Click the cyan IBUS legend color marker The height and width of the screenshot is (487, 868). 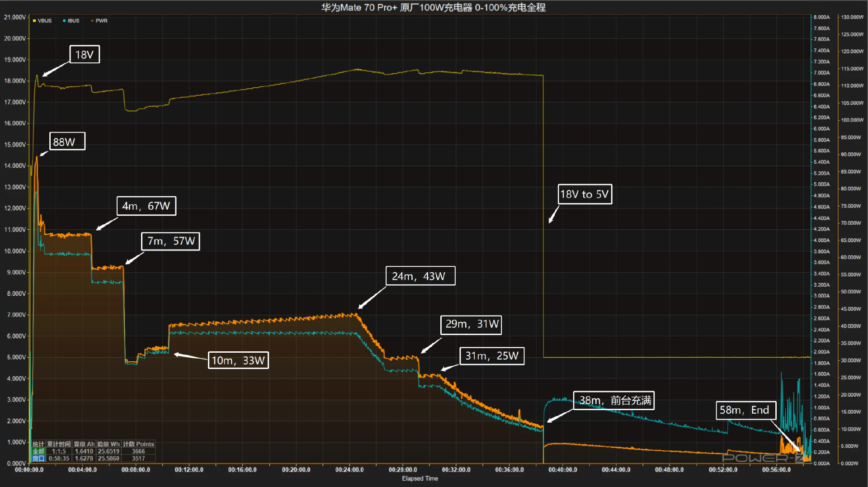64,21
